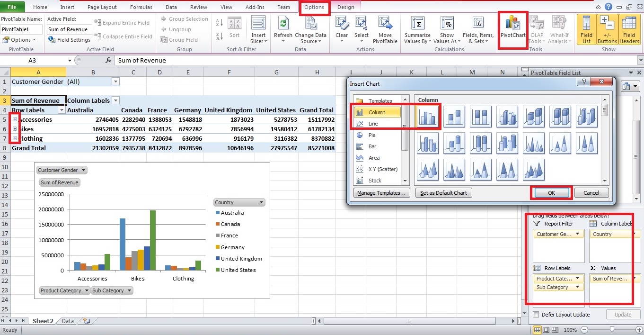
Task: Click the What-If Analysis icon
Action: pyautogui.click(x=559, y=28)
